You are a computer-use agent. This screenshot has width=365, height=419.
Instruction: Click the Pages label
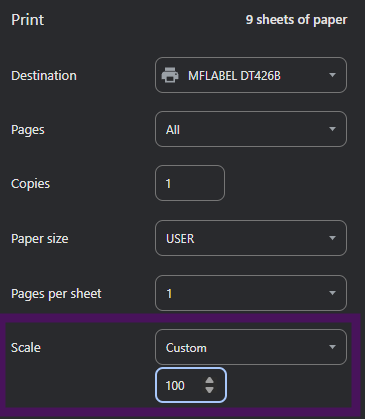coord(28,130)
